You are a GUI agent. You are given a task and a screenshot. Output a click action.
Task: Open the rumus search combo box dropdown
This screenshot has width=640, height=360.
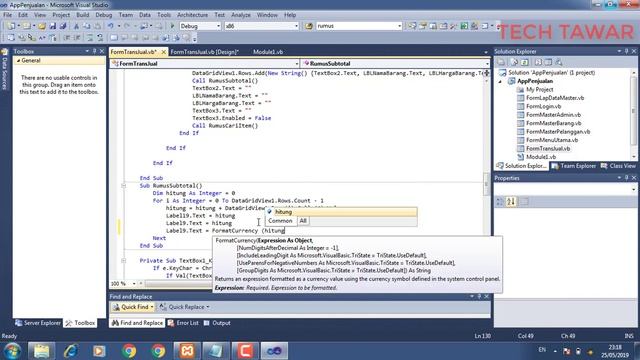point(399,26)
